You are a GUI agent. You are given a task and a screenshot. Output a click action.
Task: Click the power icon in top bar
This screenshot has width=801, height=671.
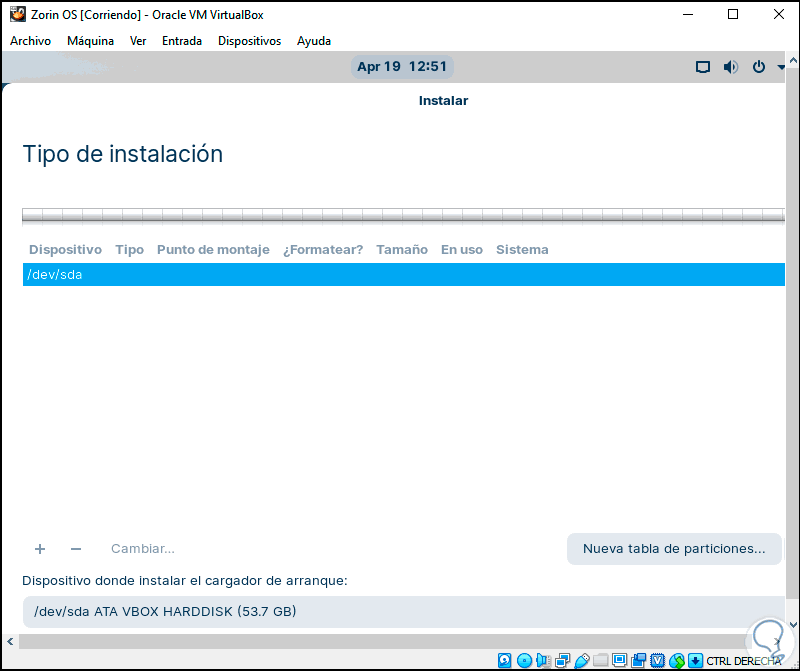pos(759,67)
